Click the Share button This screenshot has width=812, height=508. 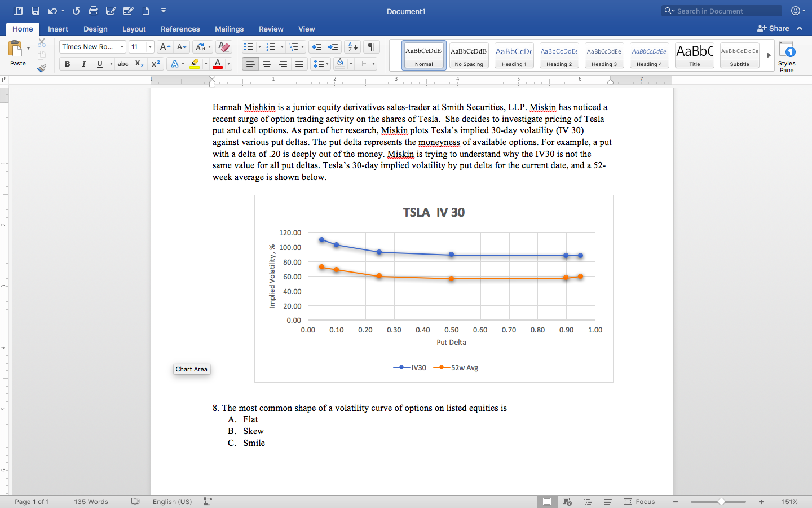coord(773,28)
